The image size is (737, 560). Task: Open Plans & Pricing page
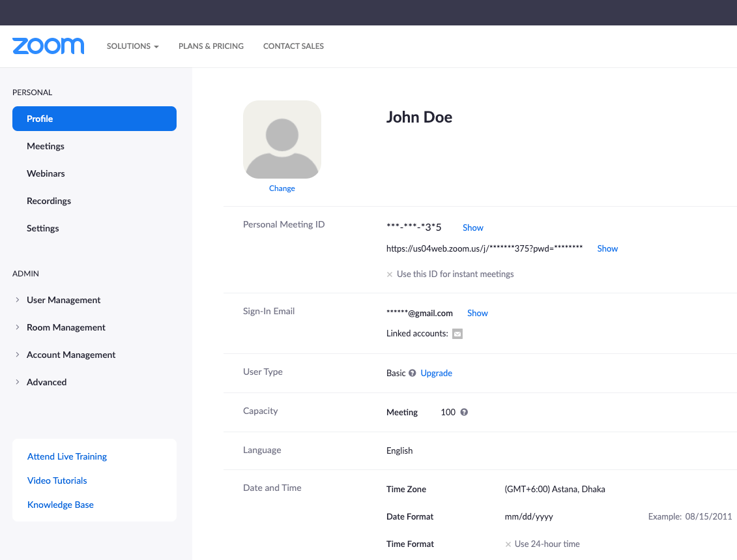pos(211,46)
